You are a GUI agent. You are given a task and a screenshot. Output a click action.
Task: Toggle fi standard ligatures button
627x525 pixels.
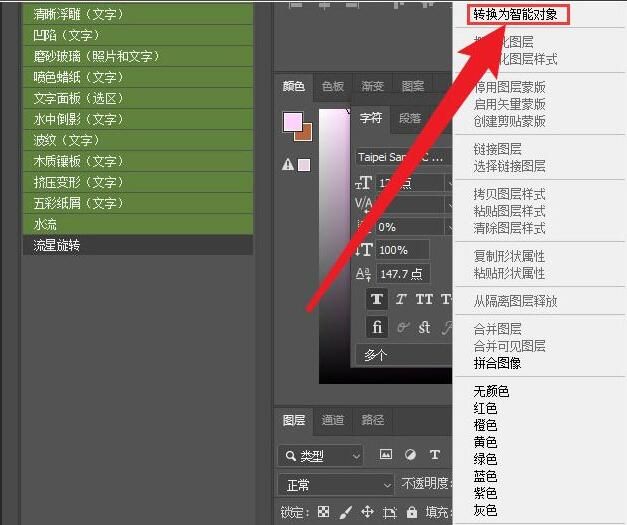pyautogui.click(x=377, y=327)
